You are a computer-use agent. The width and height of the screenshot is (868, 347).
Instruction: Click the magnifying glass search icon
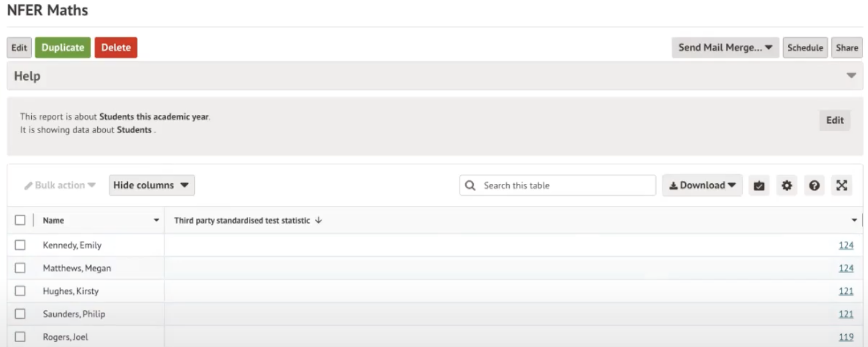[470, 186]
